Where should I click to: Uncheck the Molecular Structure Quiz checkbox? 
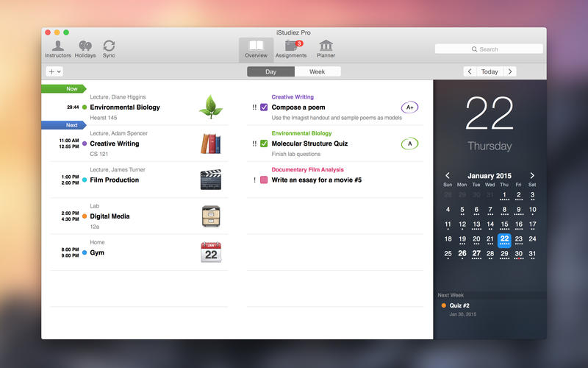point(264,144)
